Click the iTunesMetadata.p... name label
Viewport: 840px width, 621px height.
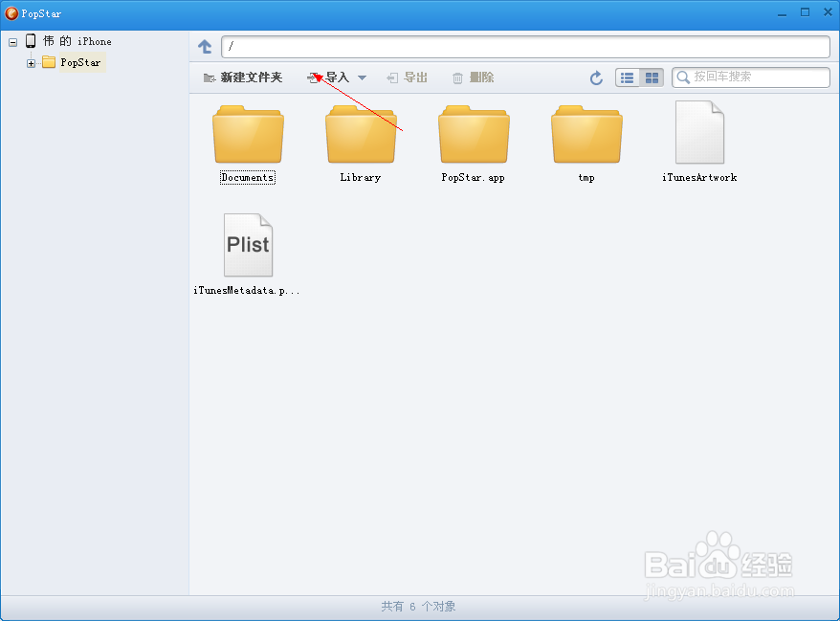247,291
